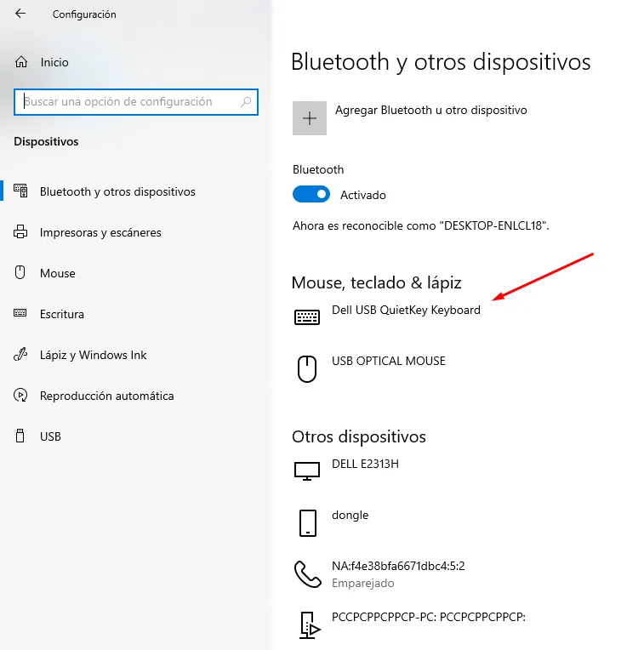Click the plus icon to add device
This screenshot has height=650, width=644.
[x=310, y=118]
